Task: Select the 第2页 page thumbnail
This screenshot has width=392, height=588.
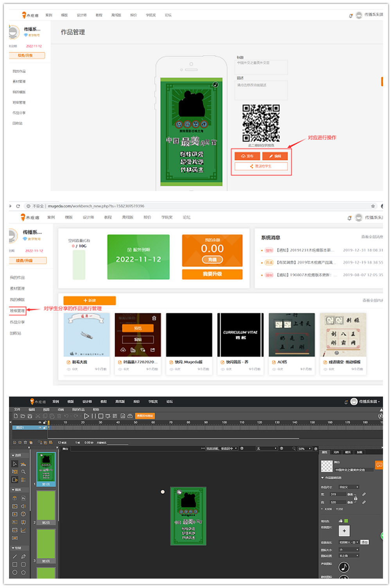Action: coord(46,507)
